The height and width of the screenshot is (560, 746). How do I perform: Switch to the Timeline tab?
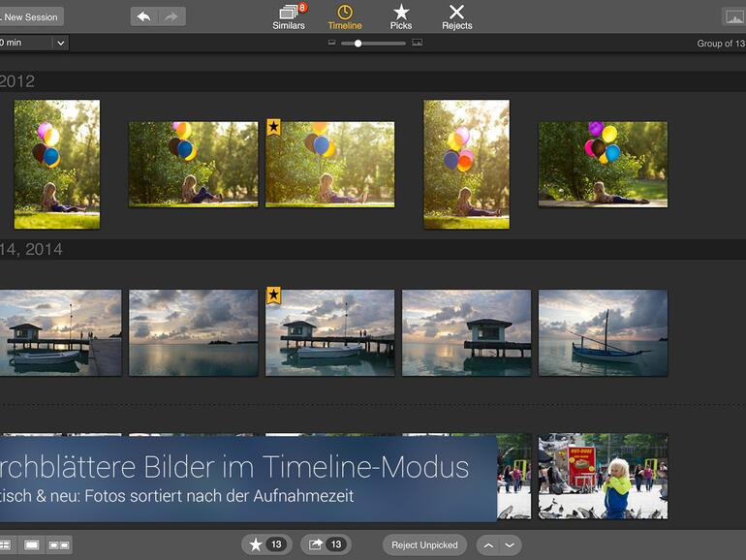point(344,16)
